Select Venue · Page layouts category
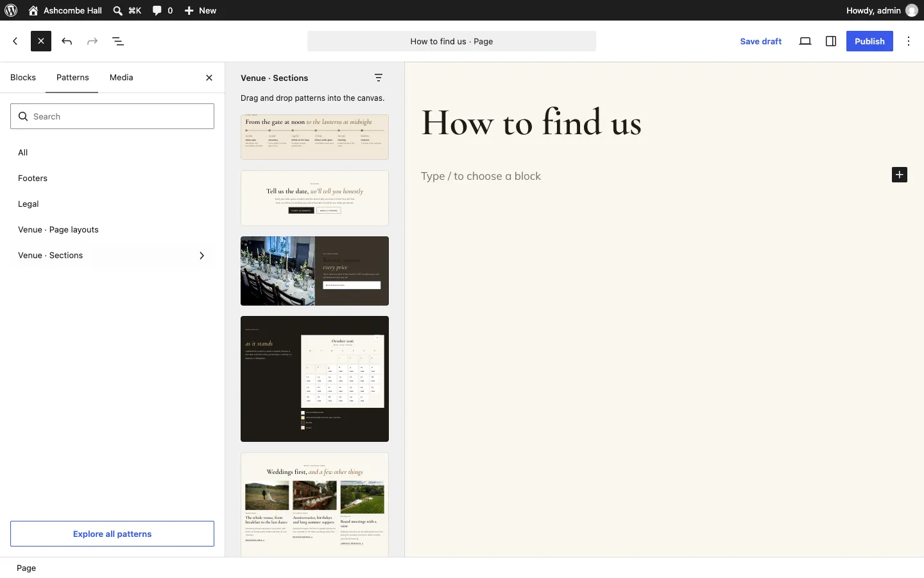The height and width of the screenshot is (578, 924). coord(112,230)
